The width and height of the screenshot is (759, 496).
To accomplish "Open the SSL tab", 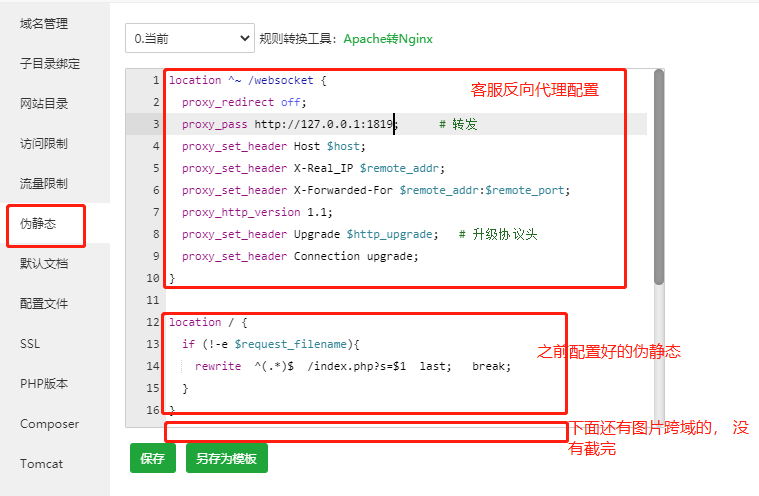I will pyautogui.click(x=30, y=344).
